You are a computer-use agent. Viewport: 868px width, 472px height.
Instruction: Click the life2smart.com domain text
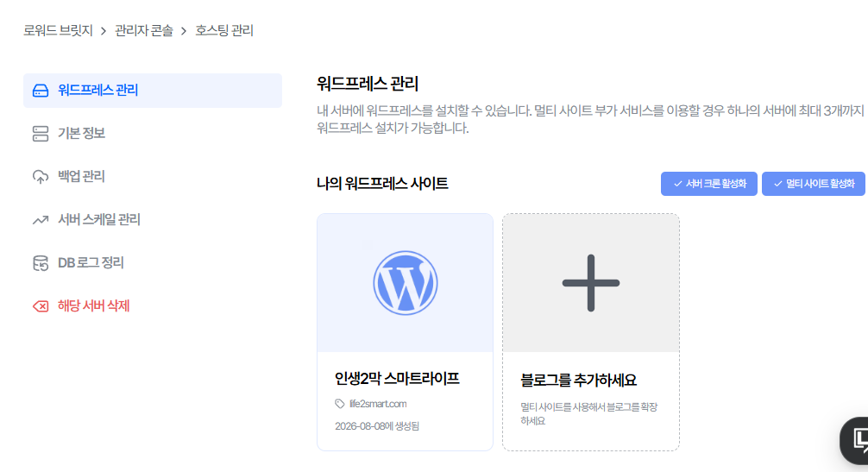pyautogui.click(x=378, y=404)
